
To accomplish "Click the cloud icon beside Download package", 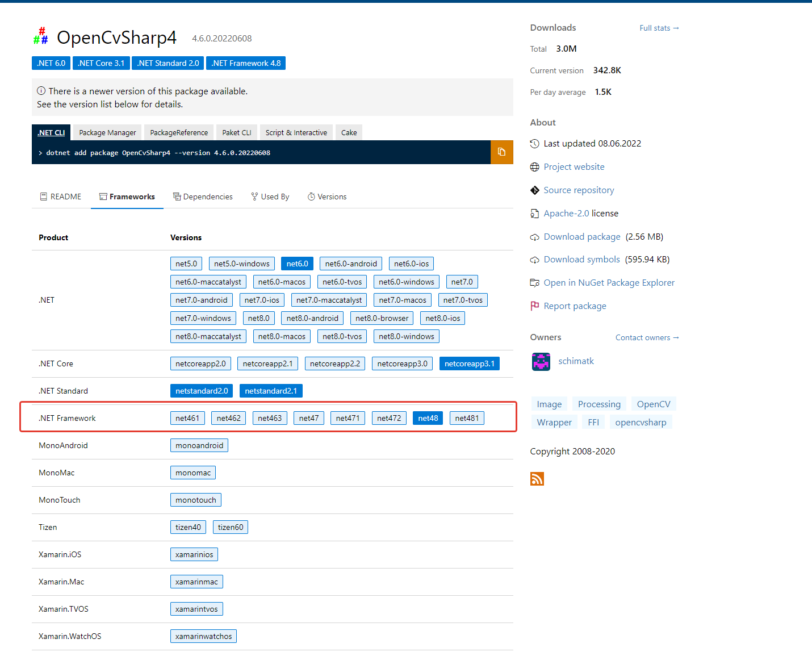I will [x=535, y=237].
